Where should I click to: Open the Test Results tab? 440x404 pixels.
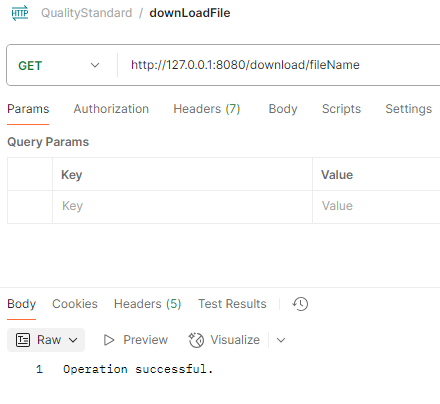232,304
